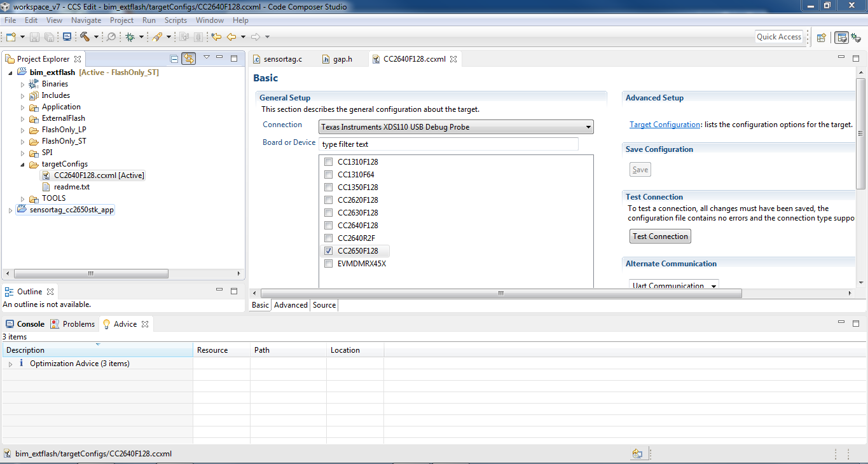
Task: Expand the Application folder
Action: tap(22, 107)
